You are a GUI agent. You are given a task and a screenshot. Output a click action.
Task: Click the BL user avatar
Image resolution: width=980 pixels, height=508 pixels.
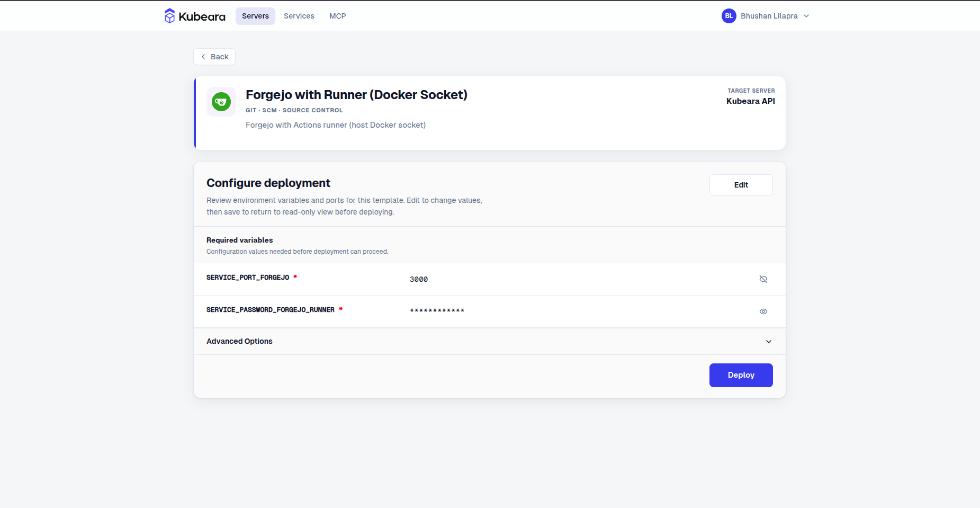pyautogui.click(x=729, y=16)
